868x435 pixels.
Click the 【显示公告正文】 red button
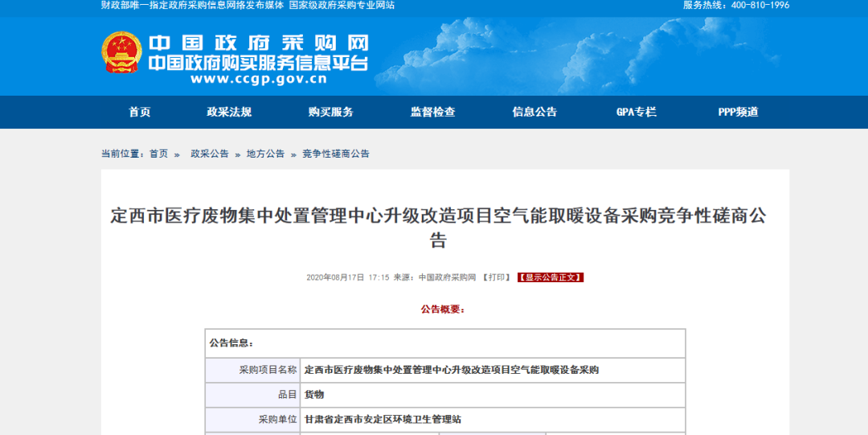(x=551, y=277)
